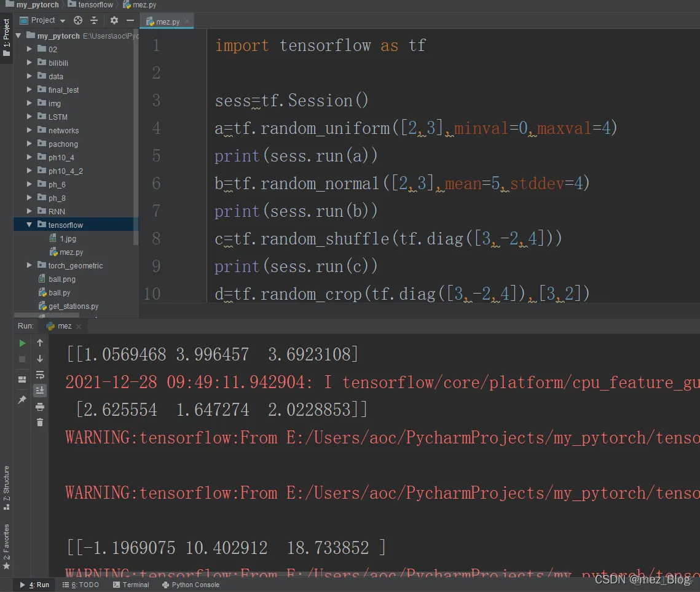700x592 pixels.
Task: Click the first WARNING:tensorflow output line
Action: tap(382, 438)
